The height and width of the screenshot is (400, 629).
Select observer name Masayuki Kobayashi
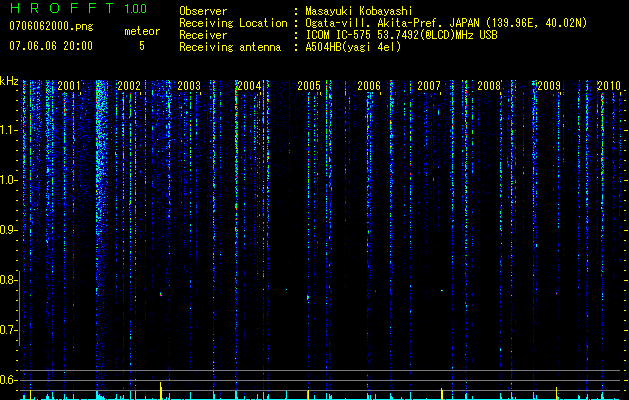[359, 11]
